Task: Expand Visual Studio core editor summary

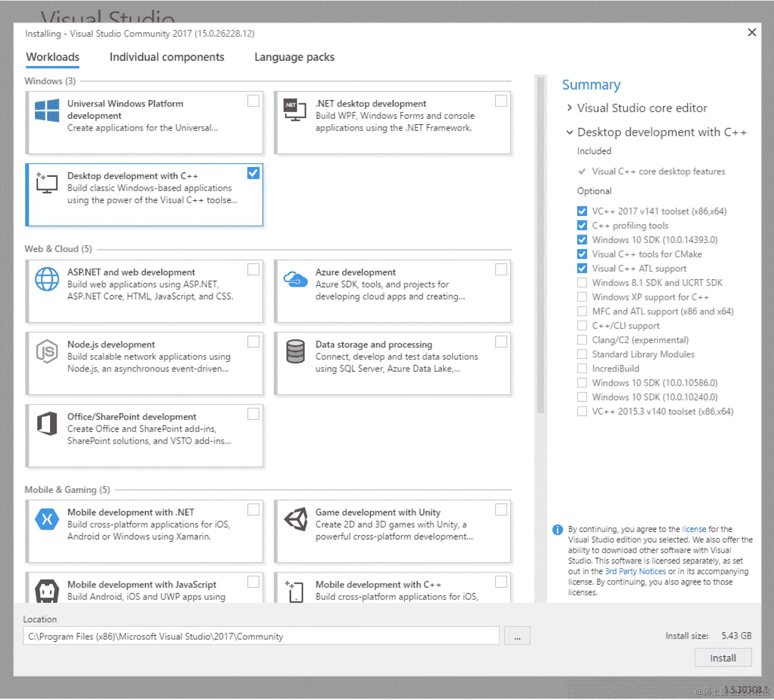Action: point(570,108)
